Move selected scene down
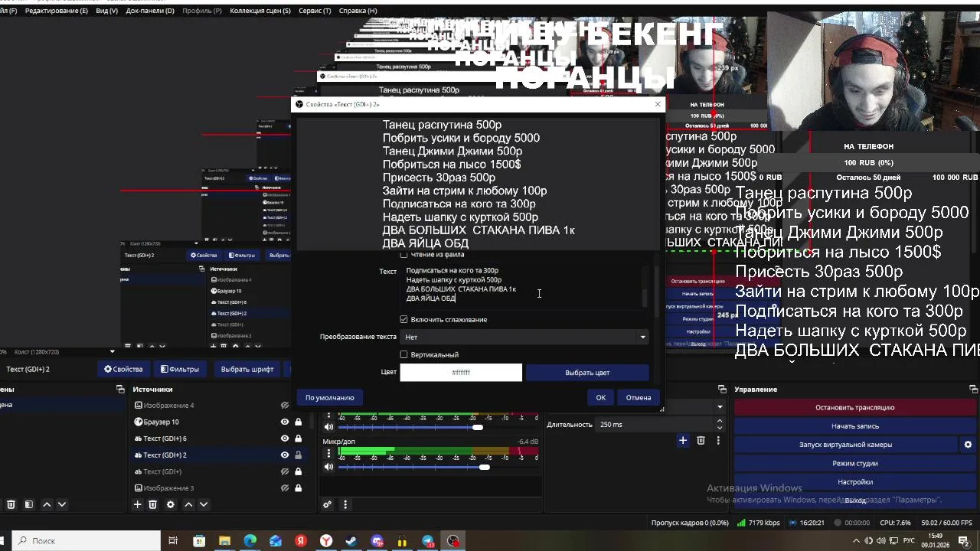 tap(62, 504)
